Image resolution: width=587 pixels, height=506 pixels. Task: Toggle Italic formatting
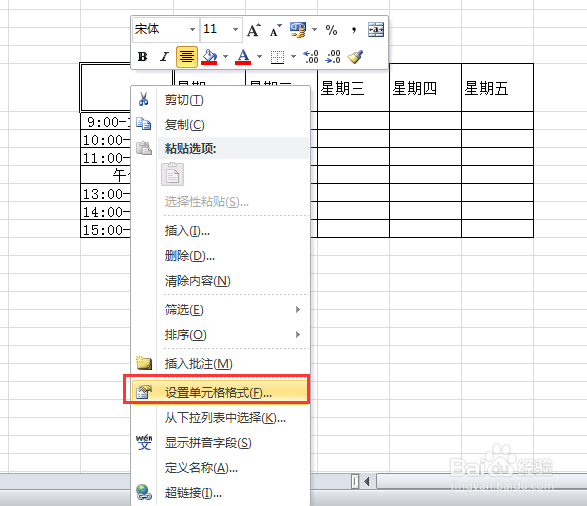point(164,57)
